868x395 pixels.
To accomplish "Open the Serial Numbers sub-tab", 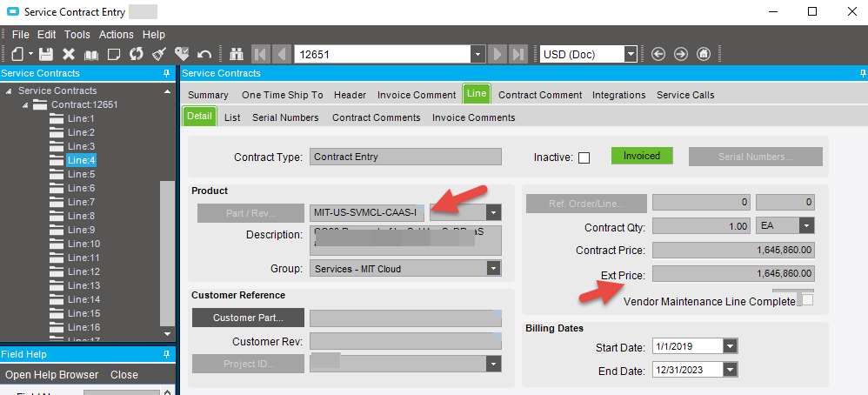I will coord(285,117).
